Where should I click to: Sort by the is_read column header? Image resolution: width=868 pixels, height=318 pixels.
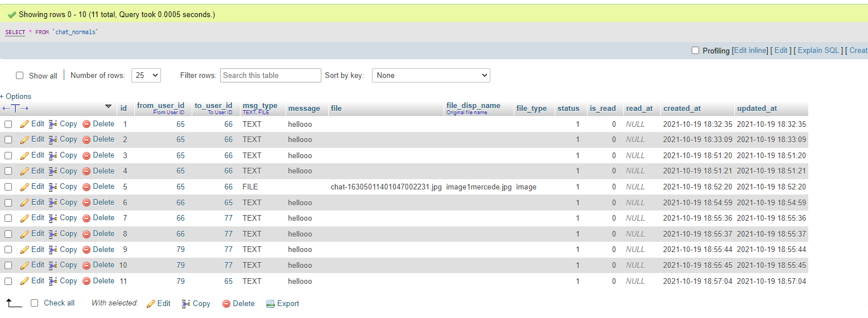click(x=602, y=108)
